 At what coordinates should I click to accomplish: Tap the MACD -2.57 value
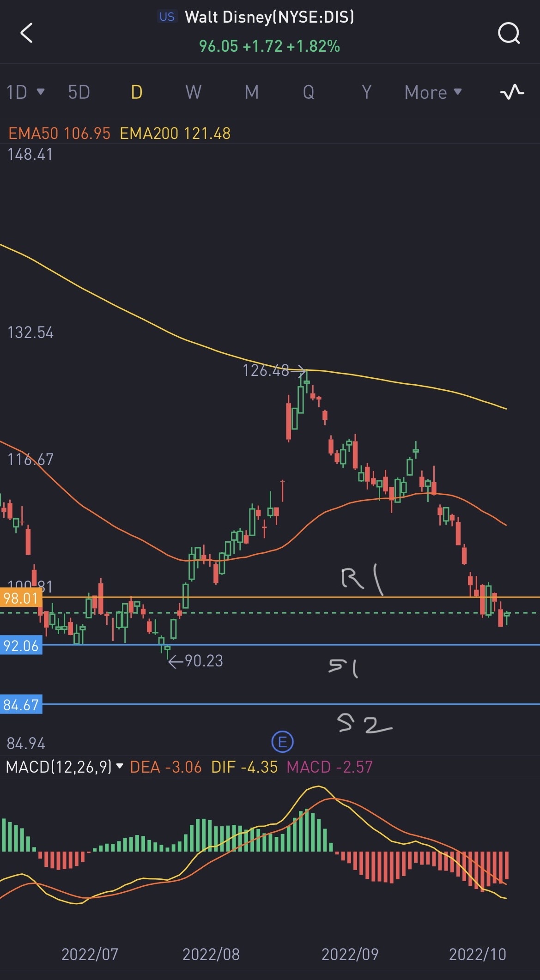(329, 767)
